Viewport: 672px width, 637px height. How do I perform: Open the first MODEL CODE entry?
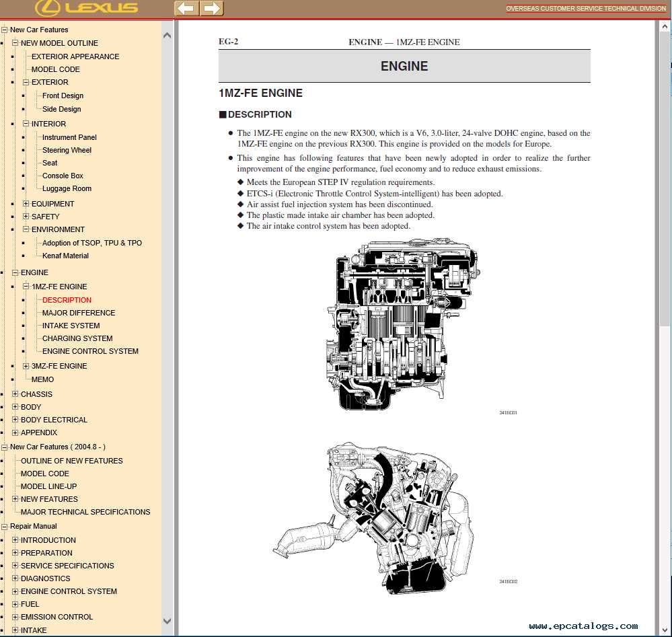[55, 69]
